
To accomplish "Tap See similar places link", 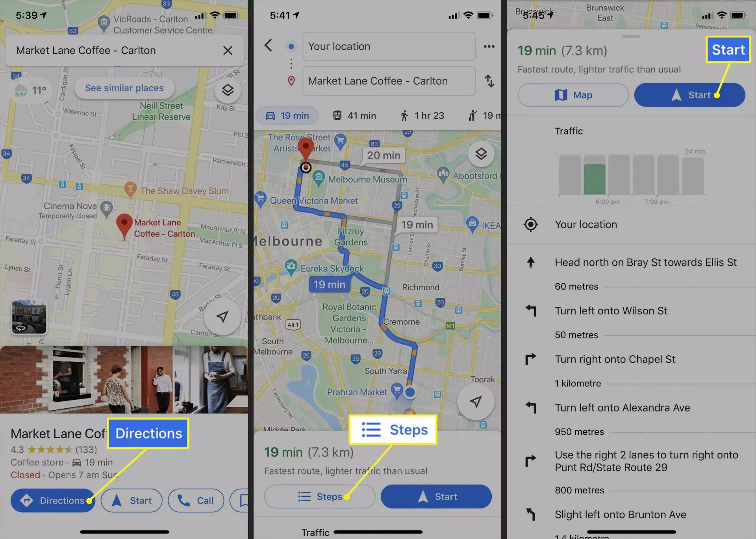I will (x=124, y=88).
